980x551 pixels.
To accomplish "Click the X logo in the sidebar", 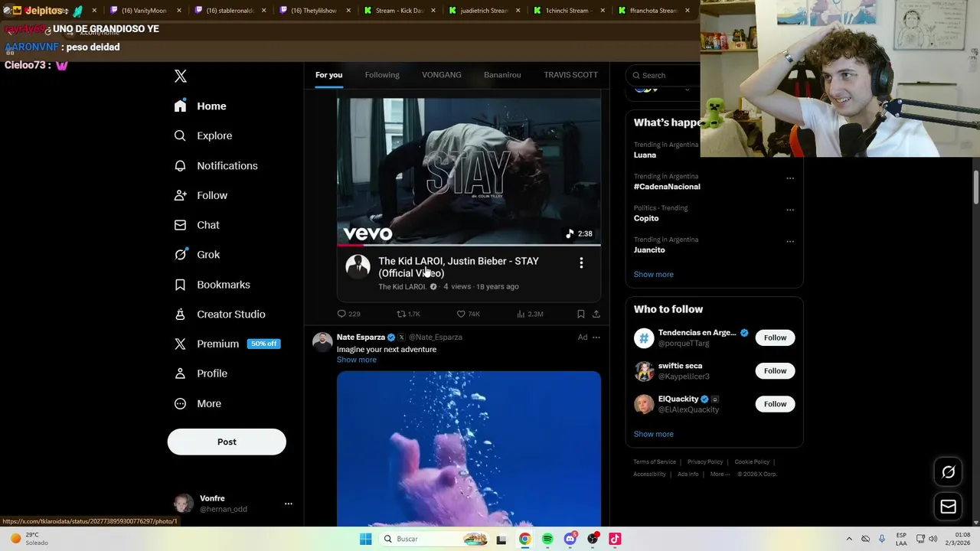I will pyautogui.click(x=181, y=76).
